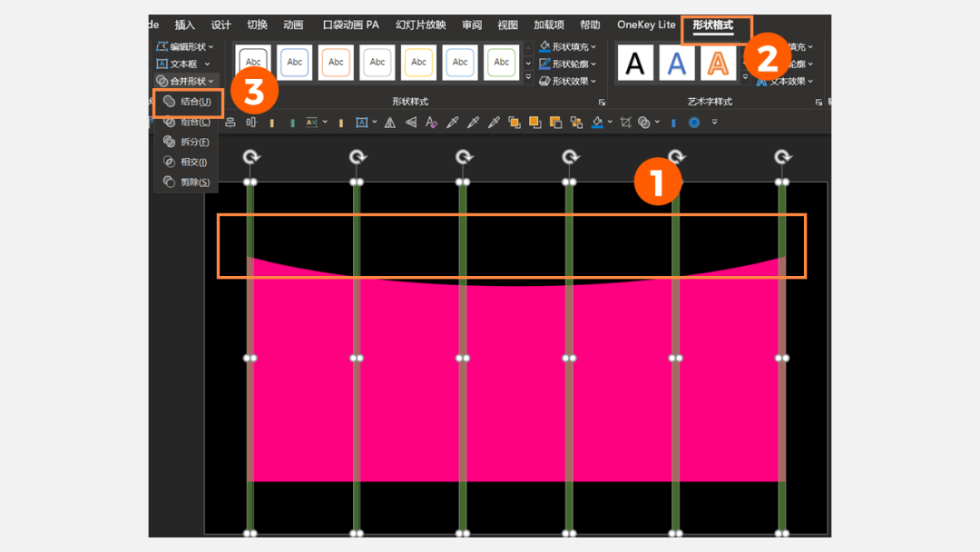
Task: Expand the 形状填充 dropdown
Action: click(569, 46)
